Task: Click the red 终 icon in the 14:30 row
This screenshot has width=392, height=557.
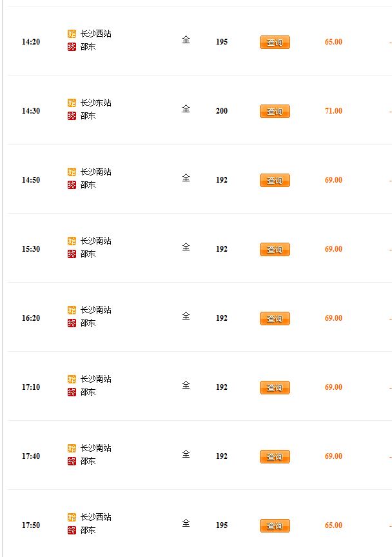Action: 72,116
